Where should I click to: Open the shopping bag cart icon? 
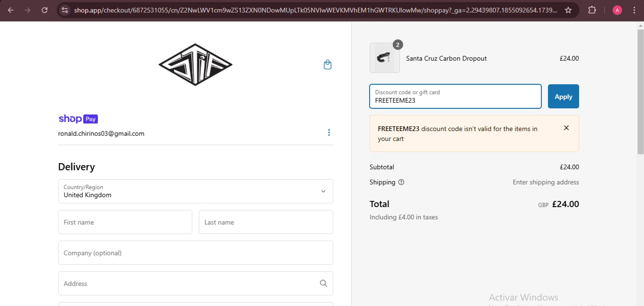point(328,65)
